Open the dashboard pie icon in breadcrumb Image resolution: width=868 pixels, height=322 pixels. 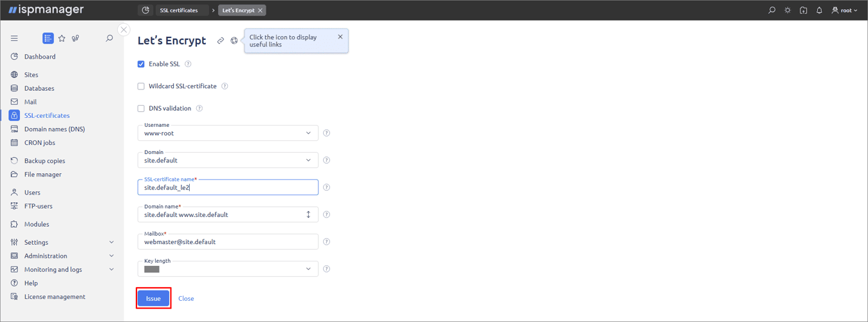tap(145, 10)
